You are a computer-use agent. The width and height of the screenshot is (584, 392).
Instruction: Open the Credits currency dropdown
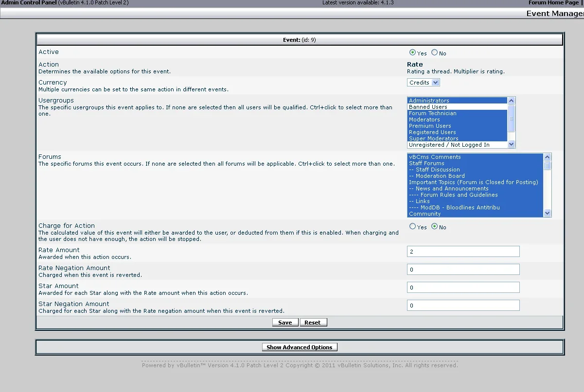424,83
